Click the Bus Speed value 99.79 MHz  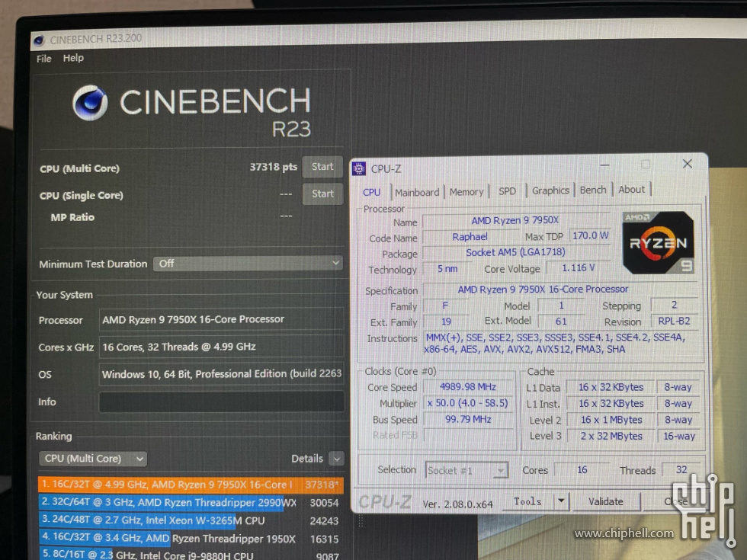[x=468, y=420]
